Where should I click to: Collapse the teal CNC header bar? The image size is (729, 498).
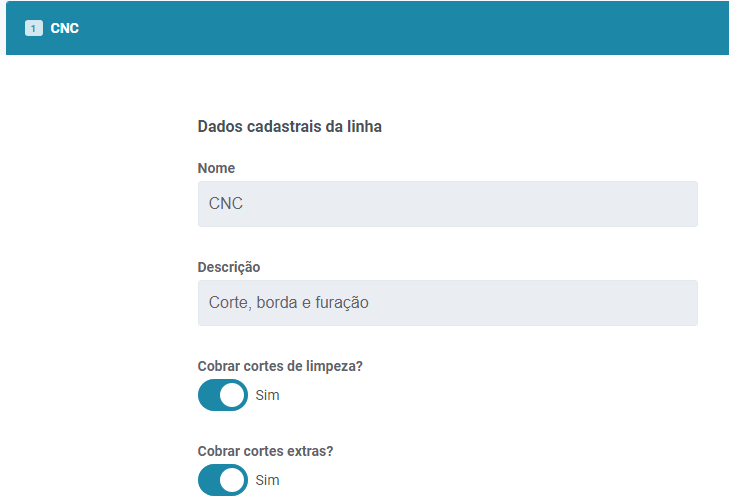click(400, 28)
